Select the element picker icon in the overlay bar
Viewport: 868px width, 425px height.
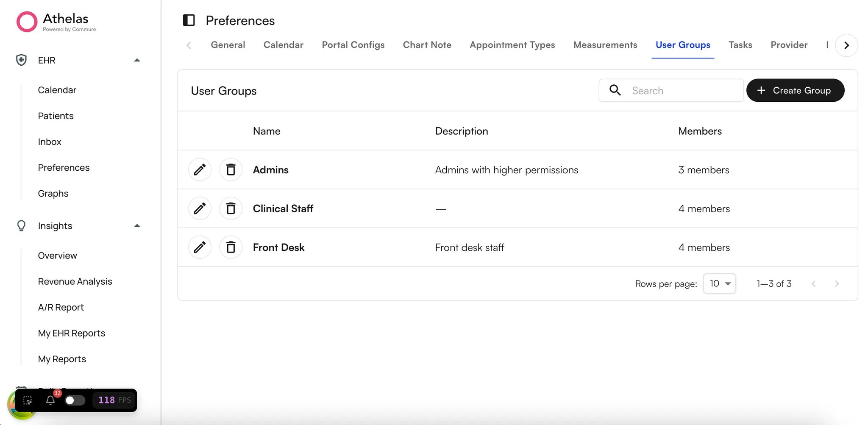(27, 400)
